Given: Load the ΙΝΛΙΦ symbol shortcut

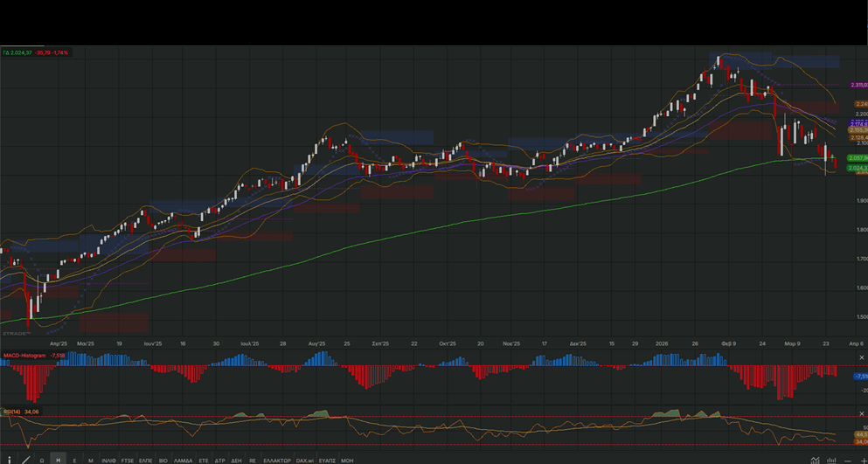Looking at the screenshot, I should point(109,461).
